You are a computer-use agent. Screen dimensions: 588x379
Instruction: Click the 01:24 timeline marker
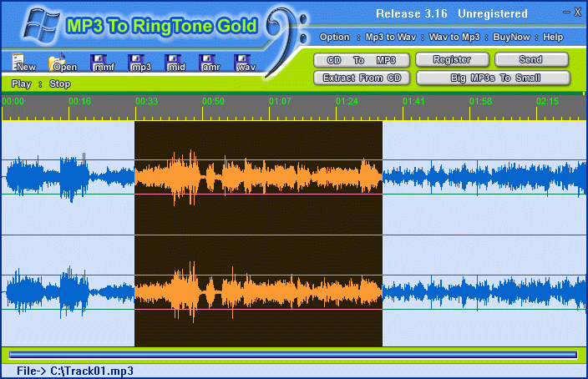click(347, 101)
